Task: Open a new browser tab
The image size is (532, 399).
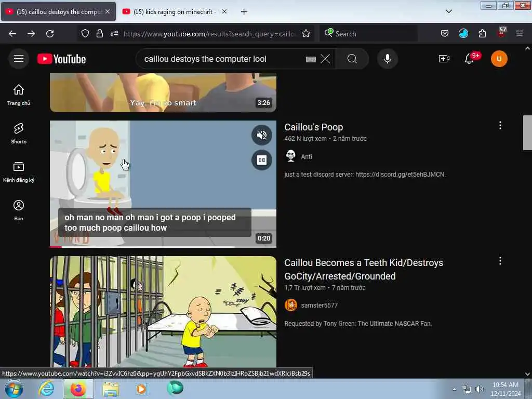Action: tap(244, 12)
